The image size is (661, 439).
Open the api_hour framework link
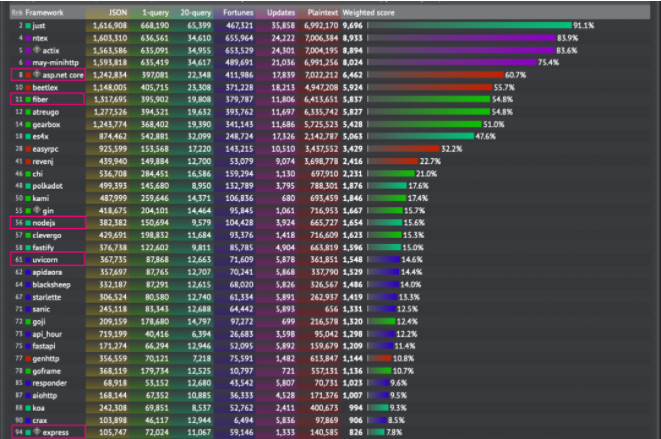pos(47,334)
